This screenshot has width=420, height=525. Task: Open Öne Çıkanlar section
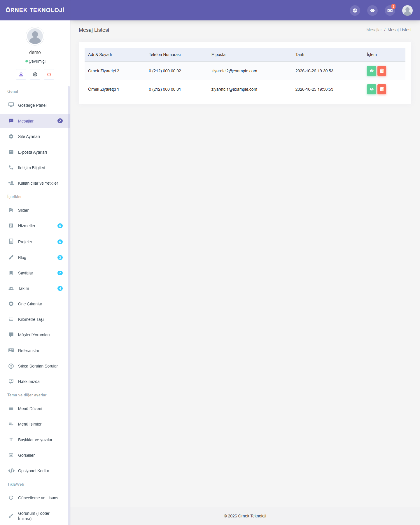tap(35, 304)
